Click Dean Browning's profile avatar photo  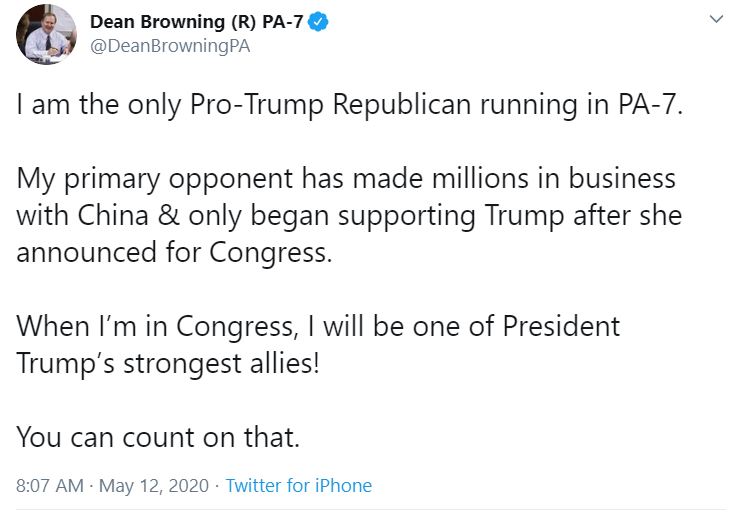coord(46,34)
